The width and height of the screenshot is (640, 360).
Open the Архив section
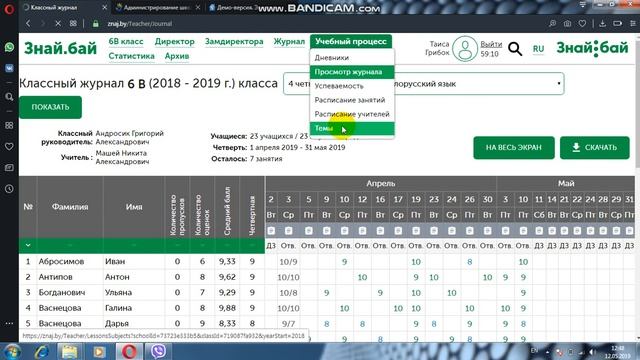pos(177,56)
